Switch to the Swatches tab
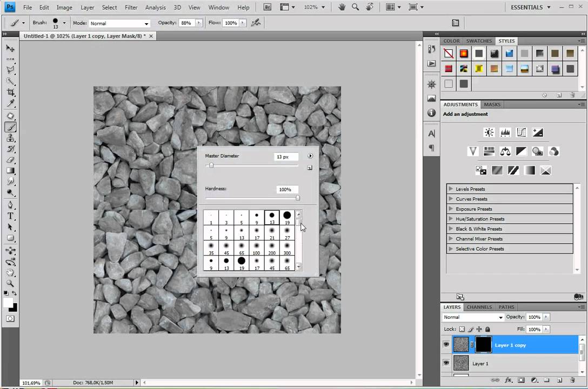 coord(479,41)
